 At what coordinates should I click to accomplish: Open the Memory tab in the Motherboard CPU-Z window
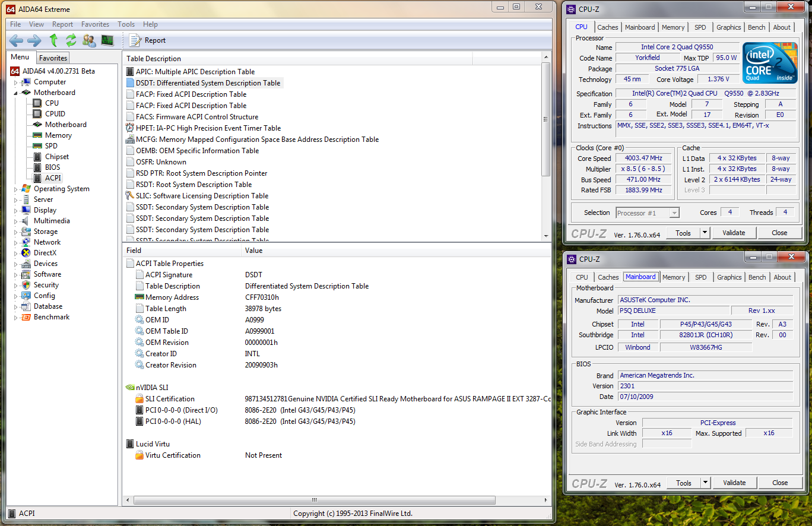[674, 277]
